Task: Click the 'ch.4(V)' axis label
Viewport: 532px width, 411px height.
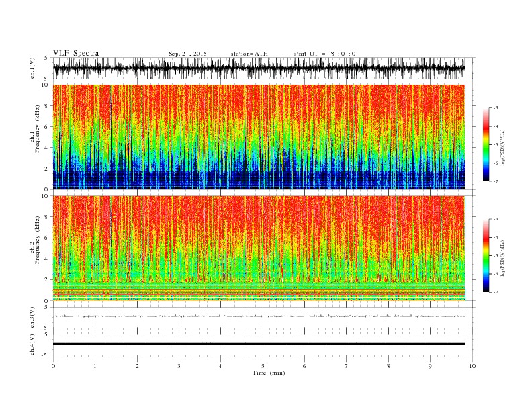Action: tap(32, 345)
